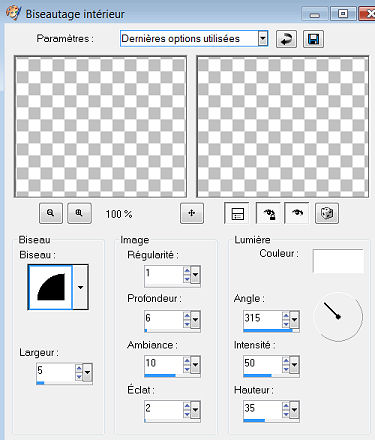Click the proof eye icon

coord(297,213)
